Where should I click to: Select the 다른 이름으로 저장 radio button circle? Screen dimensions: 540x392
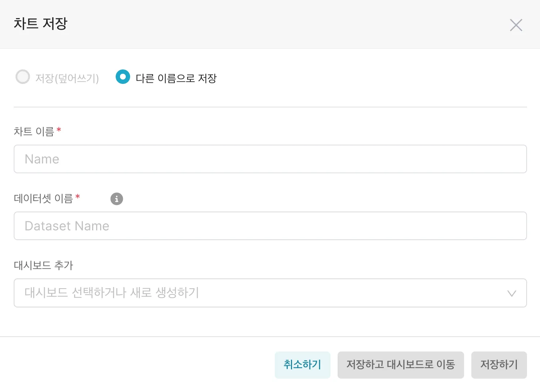tap(123, 77)
